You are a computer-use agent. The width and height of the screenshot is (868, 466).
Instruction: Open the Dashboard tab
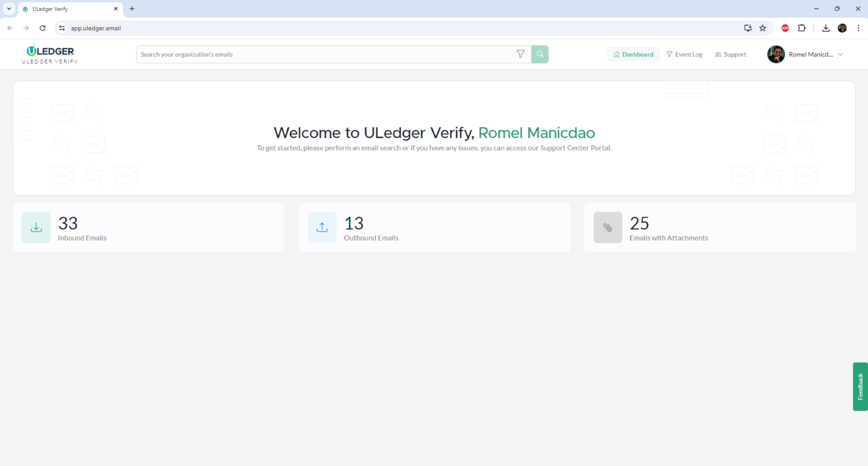coord(633,54)
